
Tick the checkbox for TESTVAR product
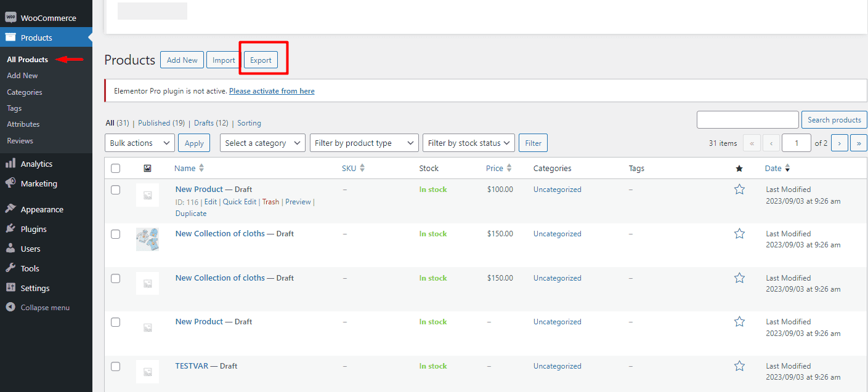(x=115, y=366)
